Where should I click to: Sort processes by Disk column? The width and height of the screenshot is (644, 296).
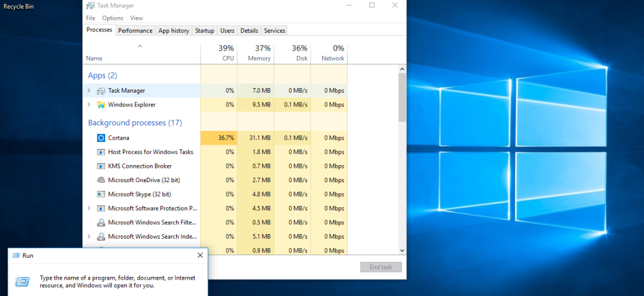click(292, 53)
